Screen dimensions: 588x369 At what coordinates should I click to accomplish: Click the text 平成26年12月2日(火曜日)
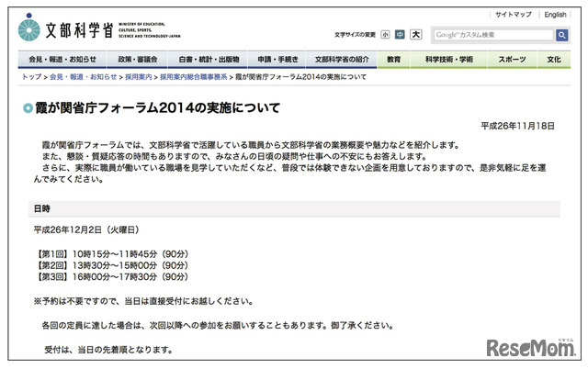click(87, 229)
